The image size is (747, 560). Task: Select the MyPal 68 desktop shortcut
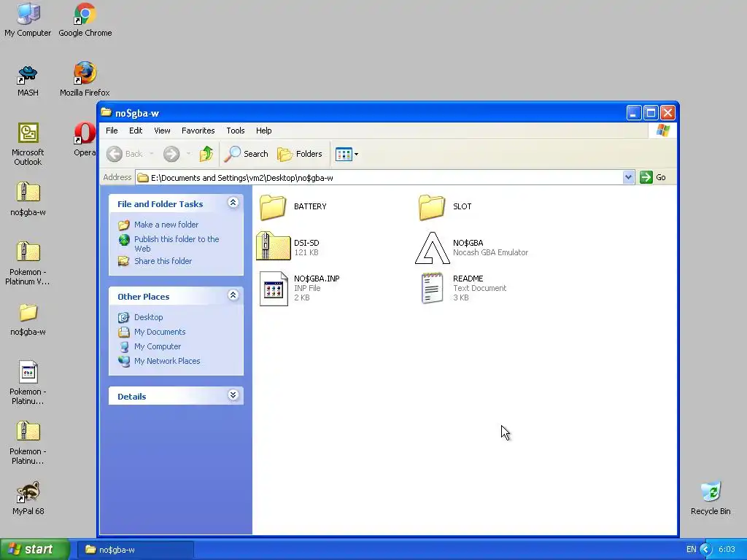28,498
